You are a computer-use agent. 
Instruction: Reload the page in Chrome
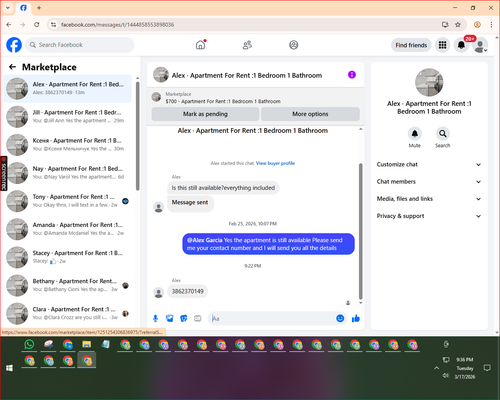click(x=37, y=25)
